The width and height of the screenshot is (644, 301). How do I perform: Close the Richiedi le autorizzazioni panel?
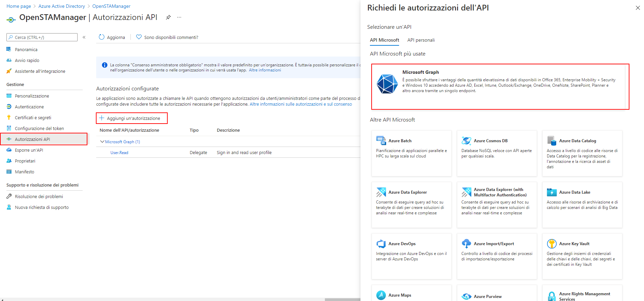coord(638,8)
